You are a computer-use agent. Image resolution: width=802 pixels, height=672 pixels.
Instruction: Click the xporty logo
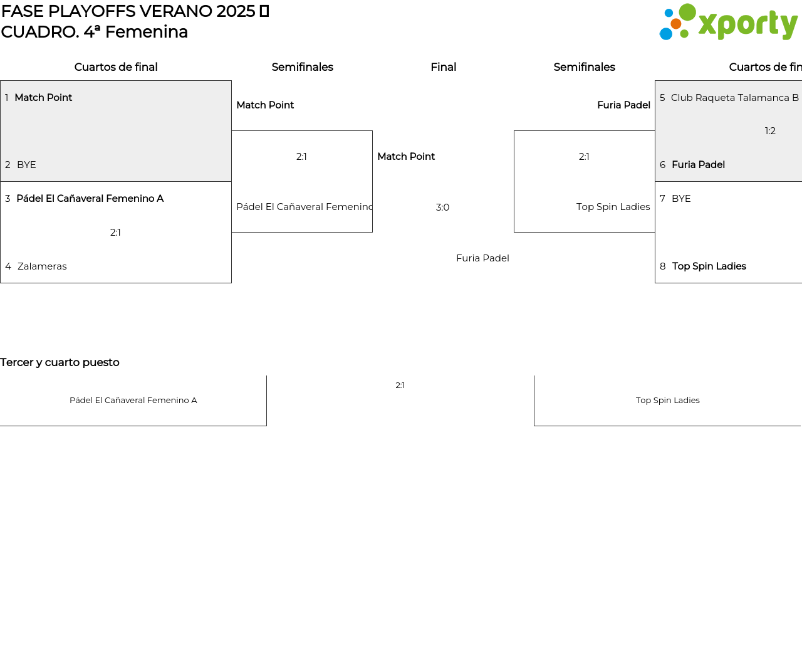[x=729, y=23]
